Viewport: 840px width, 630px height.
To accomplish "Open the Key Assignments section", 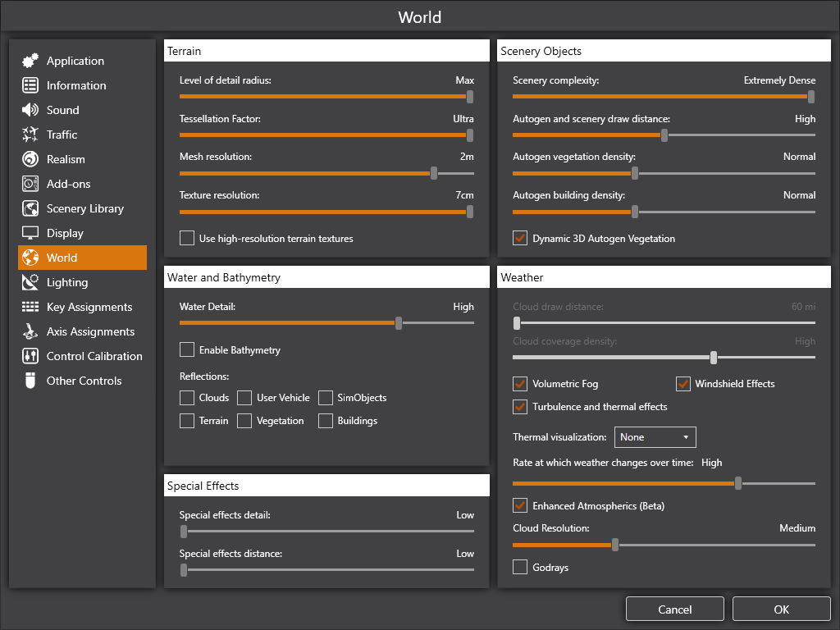I will pyautogui.click(x=89, y=307).
